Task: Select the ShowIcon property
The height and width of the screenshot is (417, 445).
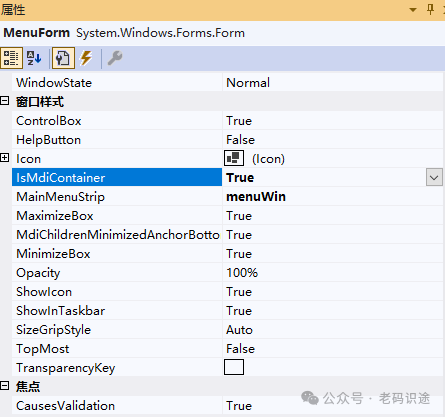Action: pos(44,292)
